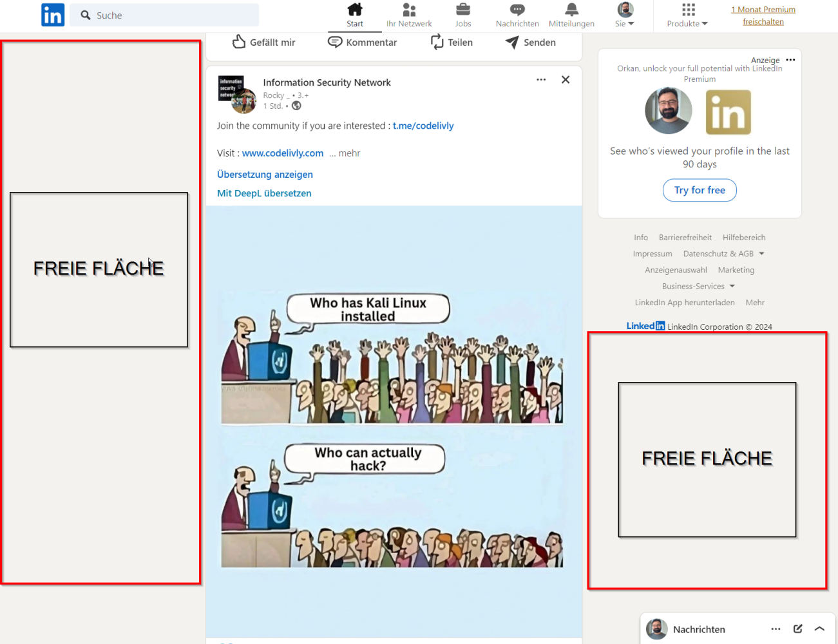Open the ad's three-dot options menu
This screenshot has height=644, width=838.
(x=790, y=60)
